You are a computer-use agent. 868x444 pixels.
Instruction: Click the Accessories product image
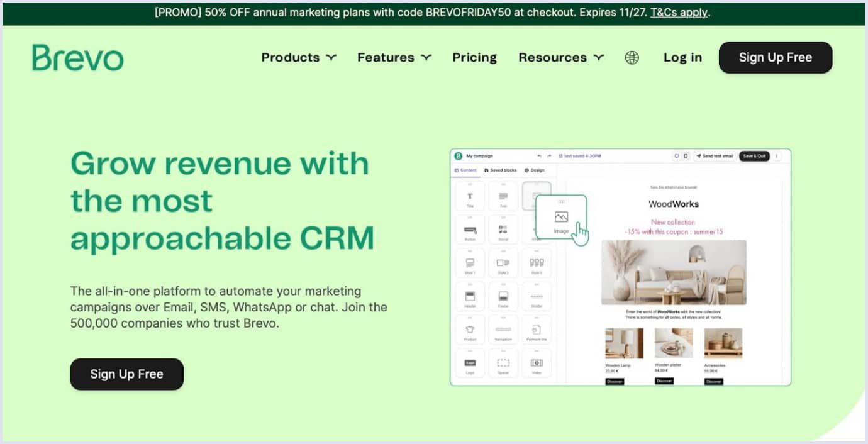[723, 343]
